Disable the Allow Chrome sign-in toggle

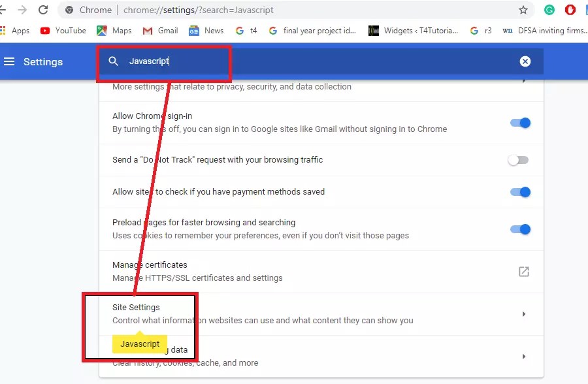pos(519,123)
